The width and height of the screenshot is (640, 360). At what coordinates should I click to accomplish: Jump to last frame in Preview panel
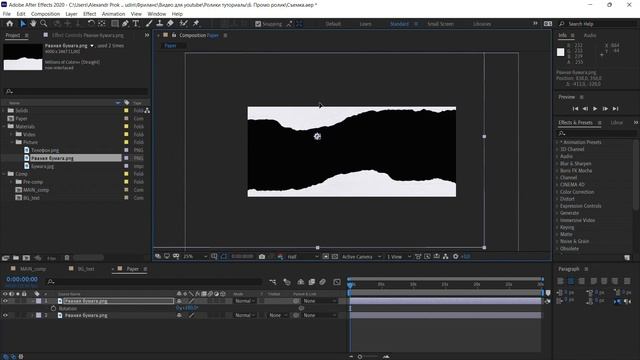(x=616, y=109)
